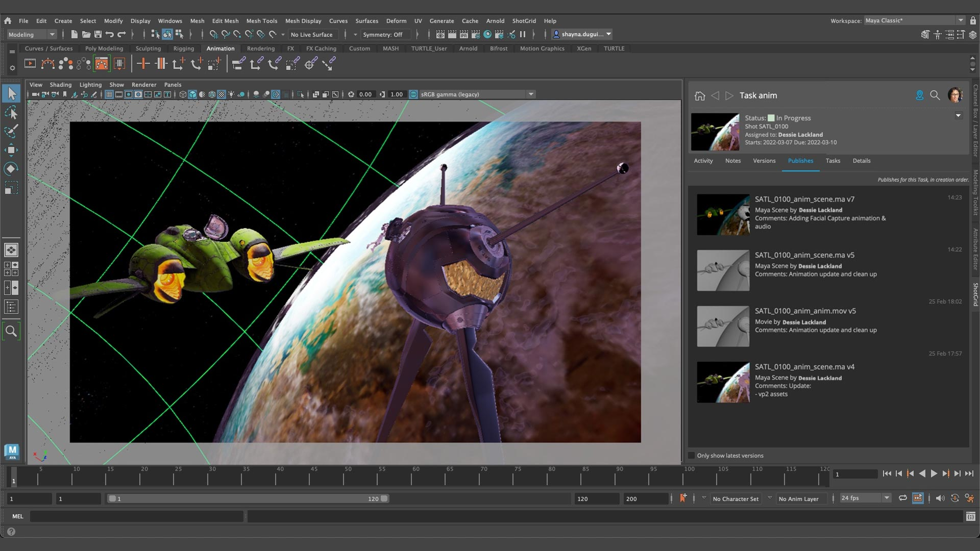Open ShotGrid panel home icon

click(700, 95)
